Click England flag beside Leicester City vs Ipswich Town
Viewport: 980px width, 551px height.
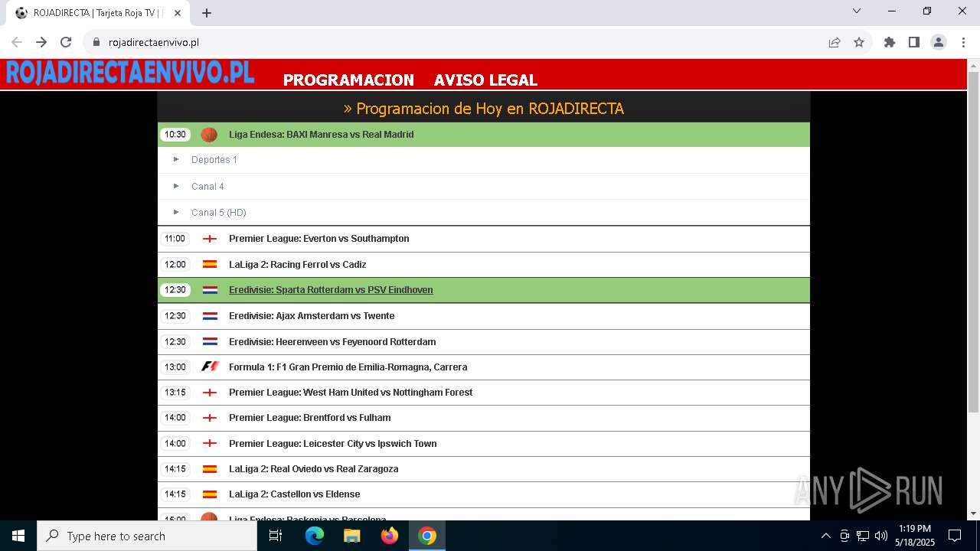[210, 443]
